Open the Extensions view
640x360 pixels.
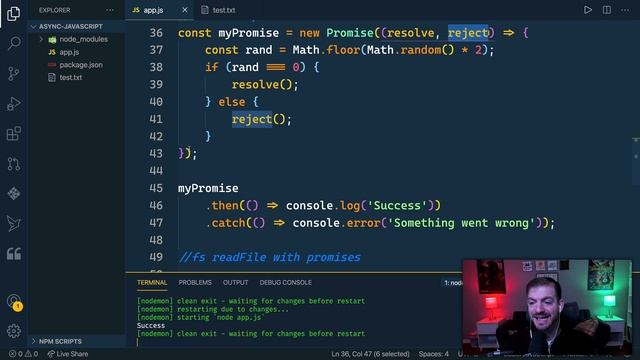click(13, 133)
